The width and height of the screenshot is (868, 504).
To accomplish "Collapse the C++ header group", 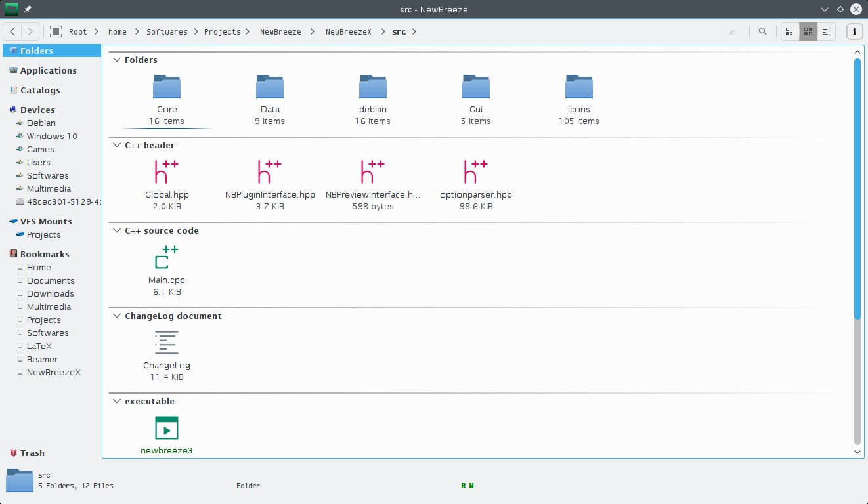I will 117,145.
